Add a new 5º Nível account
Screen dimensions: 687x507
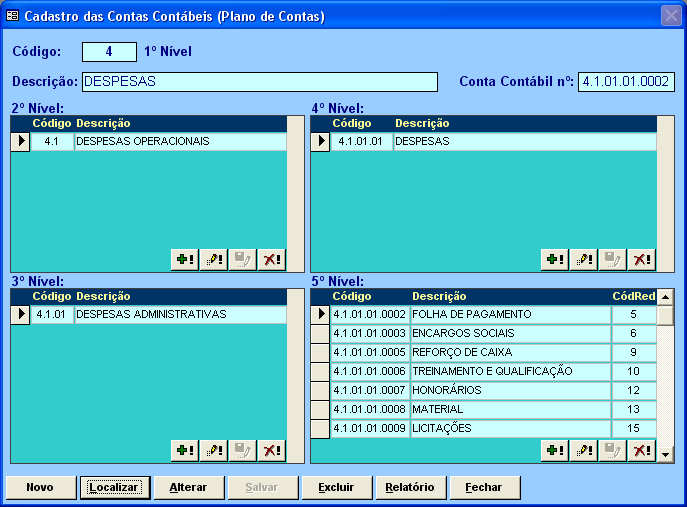click(x=555, y=451)
